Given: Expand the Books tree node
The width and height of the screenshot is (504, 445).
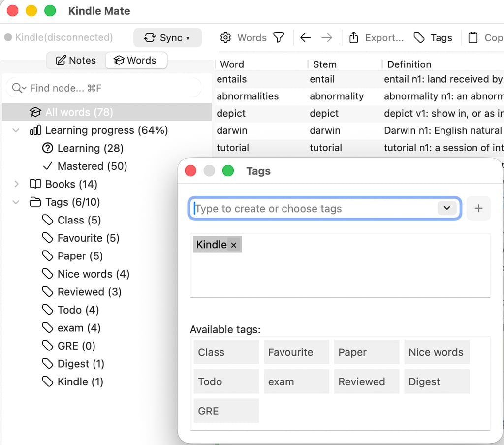Looking at the screenshot, I should [x=16, y=184].
